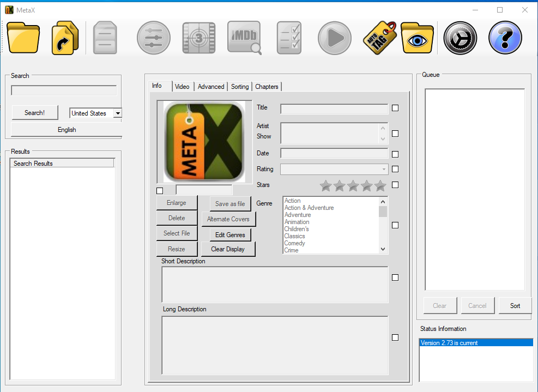Switch to the Chapters tab
Viewport: 538px width, 392px height.
click(x=267, y=87)
